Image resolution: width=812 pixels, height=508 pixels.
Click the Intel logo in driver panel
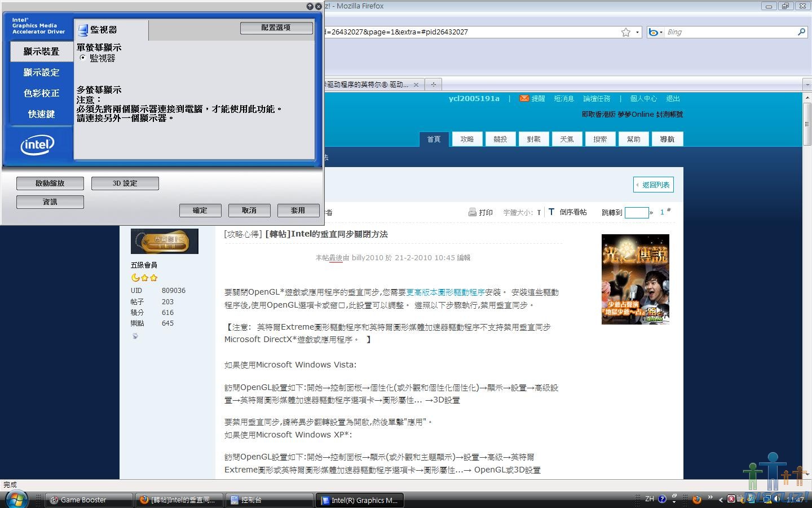(x=38, y=145)
